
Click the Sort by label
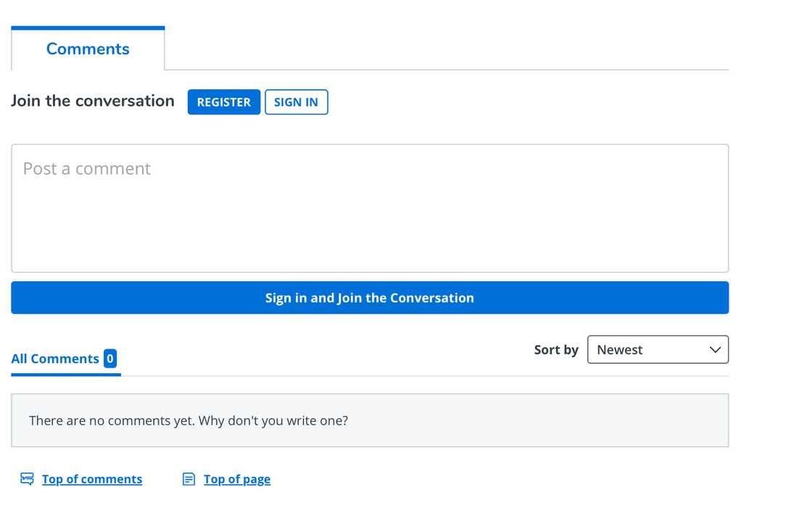[555, 350]
